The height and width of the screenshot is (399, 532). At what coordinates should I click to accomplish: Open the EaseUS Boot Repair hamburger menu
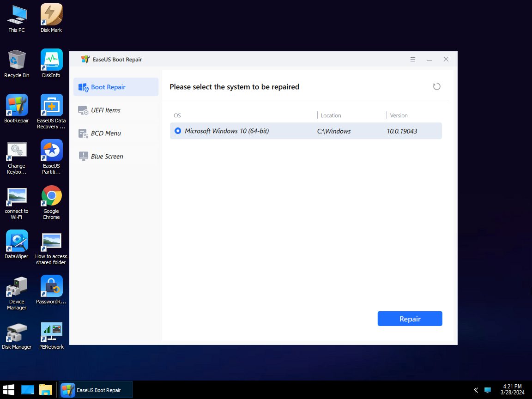412,59
